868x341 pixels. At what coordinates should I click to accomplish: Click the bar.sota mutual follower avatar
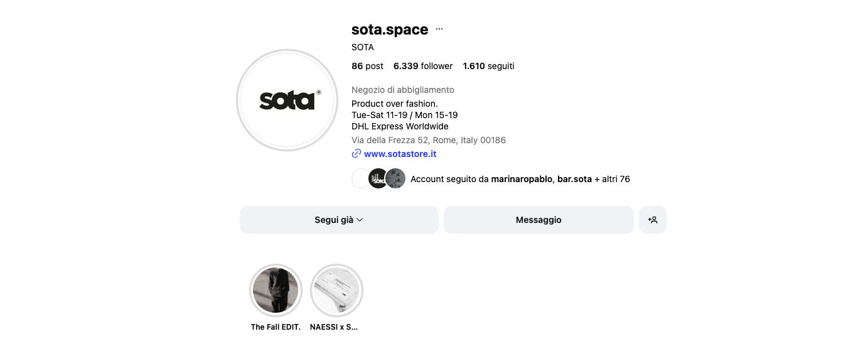click(378, 179)
